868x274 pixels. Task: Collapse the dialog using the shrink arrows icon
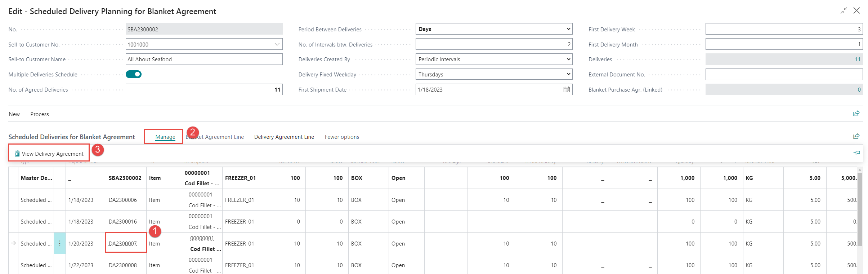point(844,11)
